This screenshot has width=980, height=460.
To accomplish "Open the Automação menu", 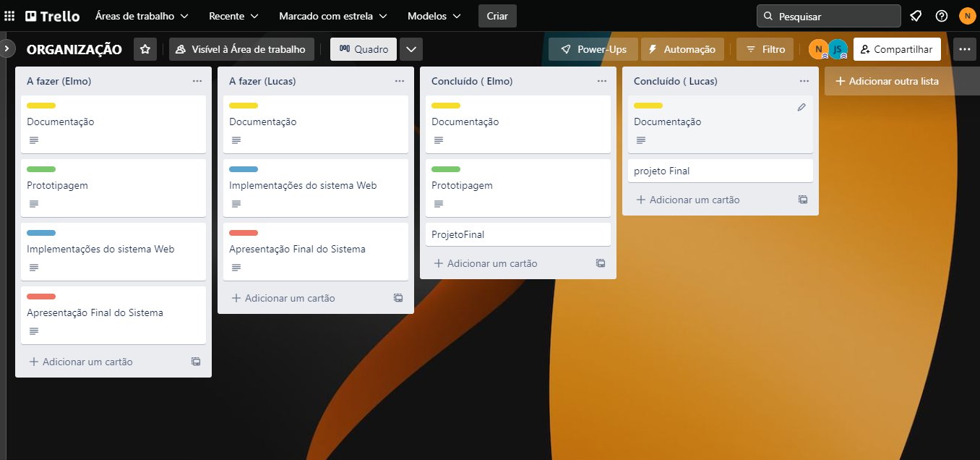I will tap(682, 48).
